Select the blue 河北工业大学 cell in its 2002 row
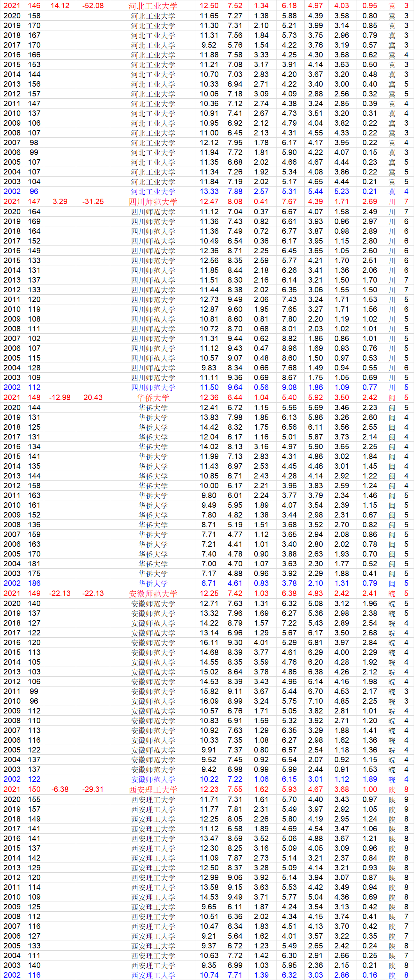 point(153,192)
